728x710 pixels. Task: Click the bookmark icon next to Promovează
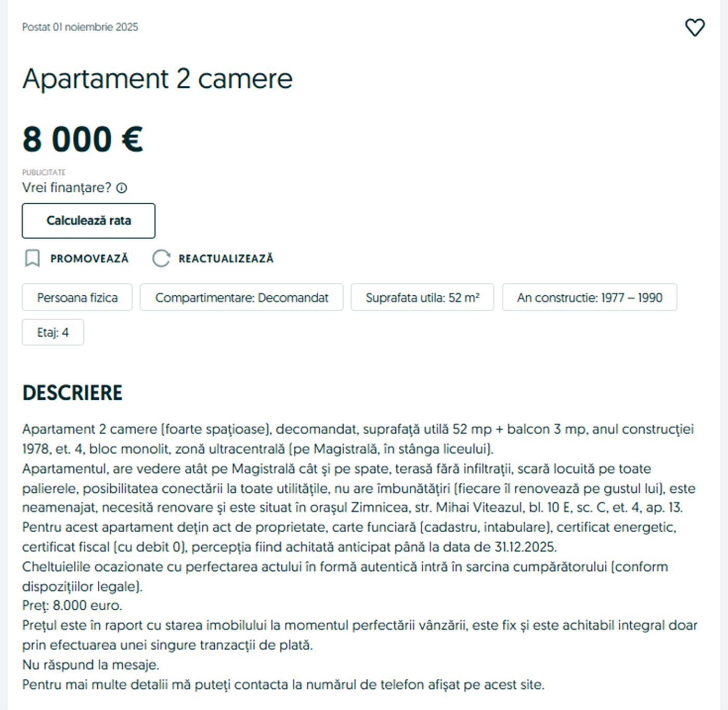pyautogui.click(x=32, y=258)
